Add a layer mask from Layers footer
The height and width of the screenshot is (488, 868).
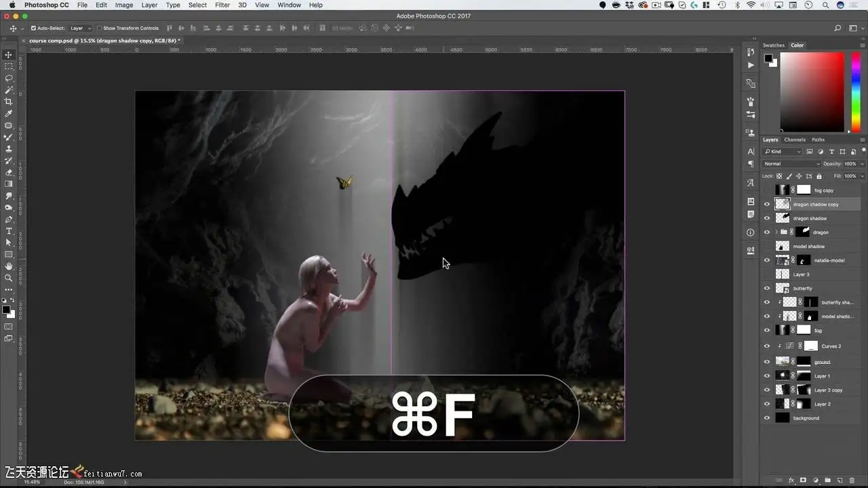pyautogui.click(x=804, y=480)
